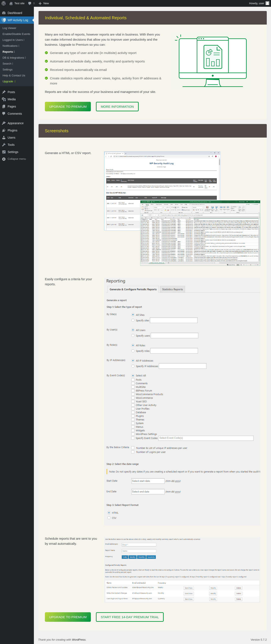Click "Automate and schedule daily, weekly, monthly" bullet

pos(97,61)
